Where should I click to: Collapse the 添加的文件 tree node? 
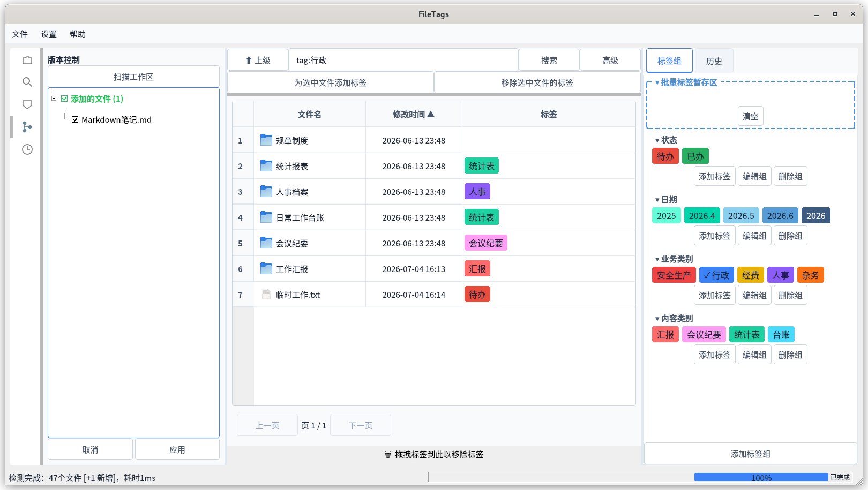click(x=54, y=99)
